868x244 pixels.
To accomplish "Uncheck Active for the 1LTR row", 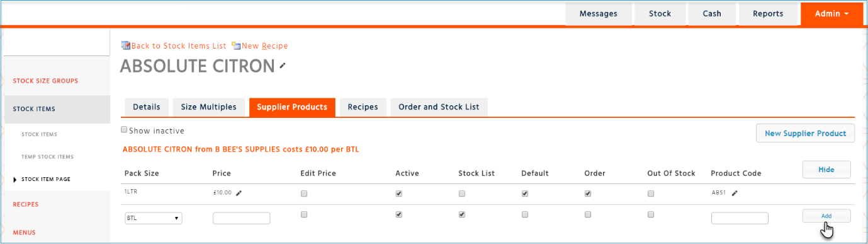I will 398,194.
